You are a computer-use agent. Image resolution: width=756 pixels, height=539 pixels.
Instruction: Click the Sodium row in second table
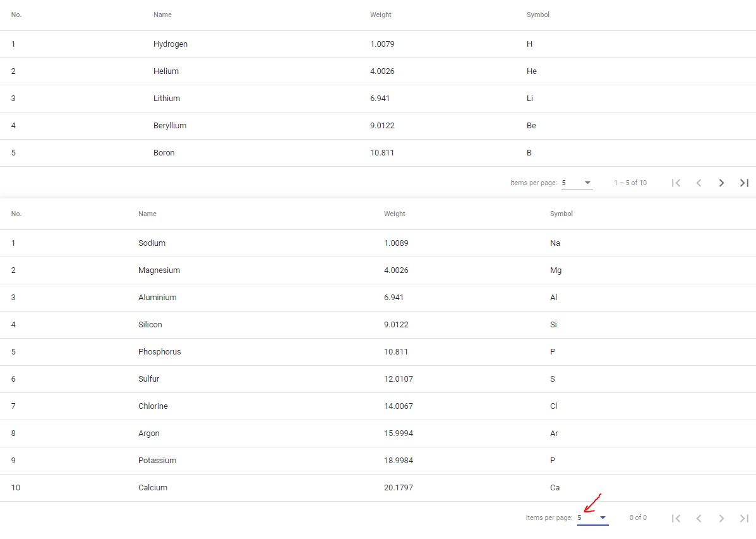(x=378, y=243)
